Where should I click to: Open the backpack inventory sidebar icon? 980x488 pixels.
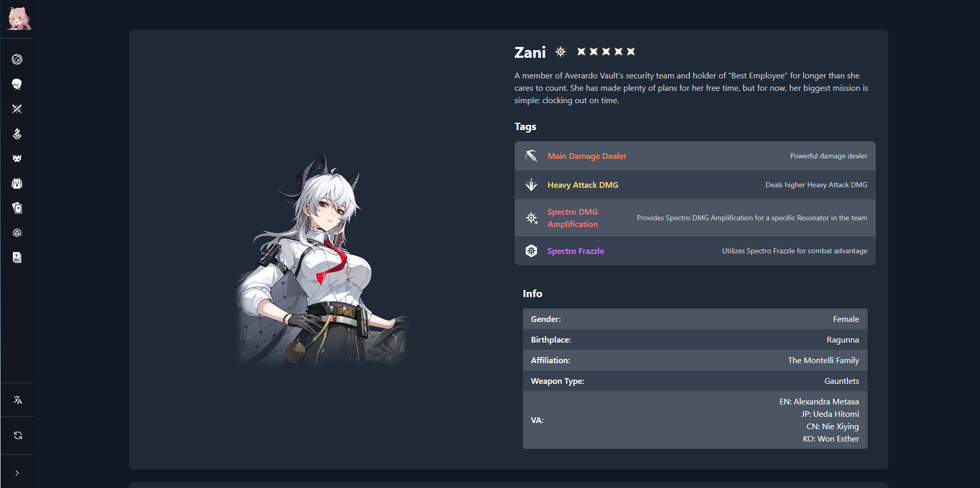coord(17,183)
